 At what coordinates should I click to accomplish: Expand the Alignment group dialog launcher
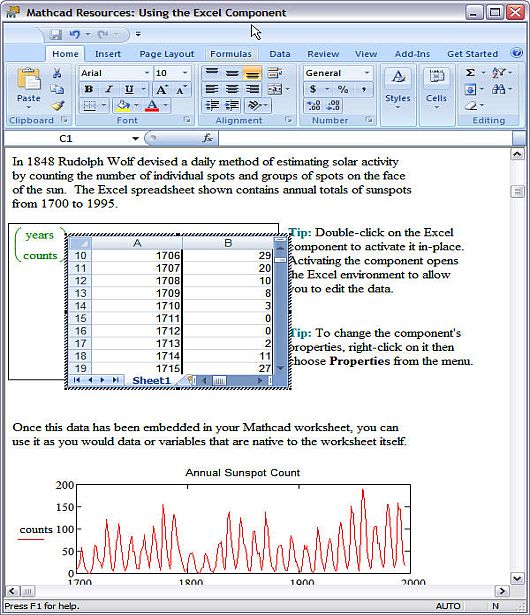coord(288,120)
